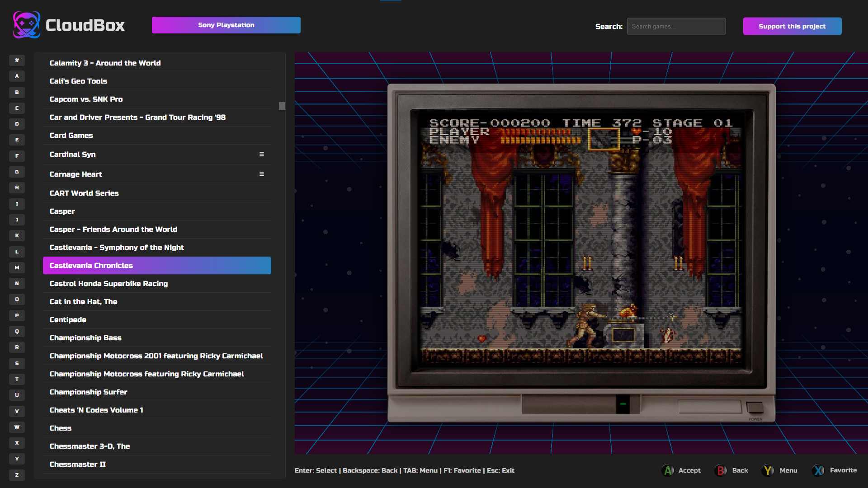868x488 pixels.
Task: Click the Menu label
Action: pos(788,470)
